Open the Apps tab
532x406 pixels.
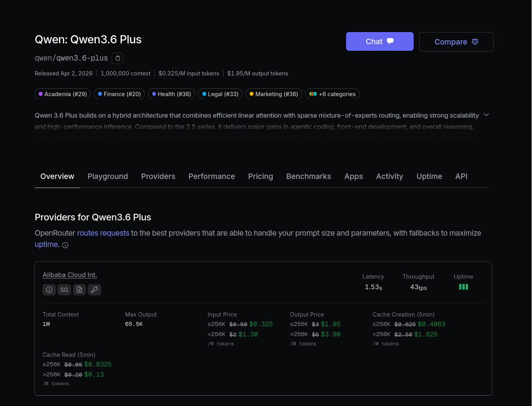tap(353, 176)
